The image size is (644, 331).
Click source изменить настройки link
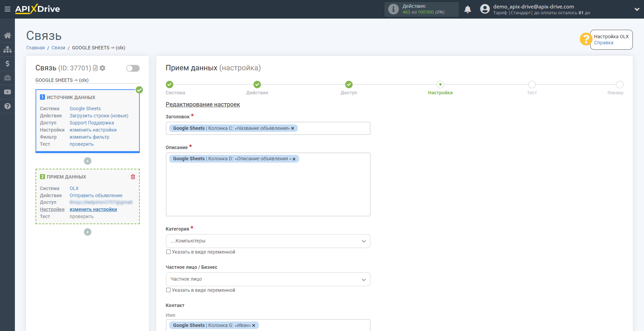point(93,130)
